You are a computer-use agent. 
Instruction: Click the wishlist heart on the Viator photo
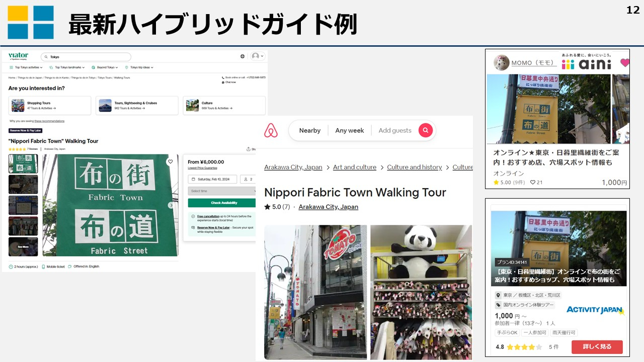tap(171, 162)
